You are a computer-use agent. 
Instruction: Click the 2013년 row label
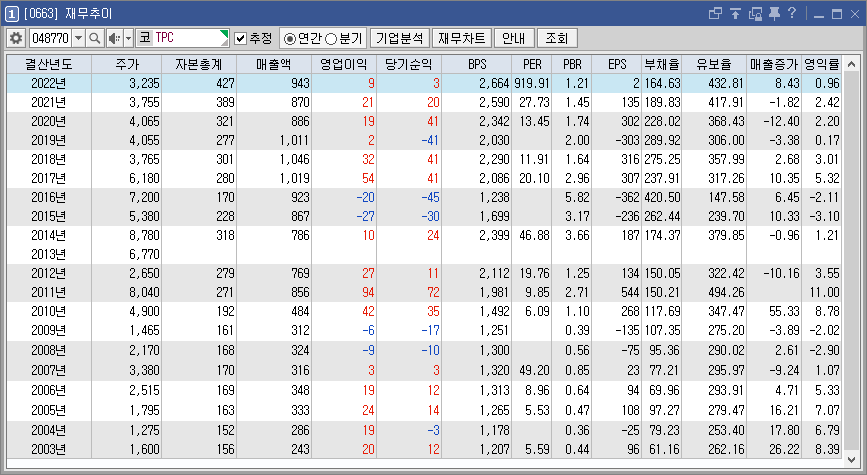click(x=49, y=254)
